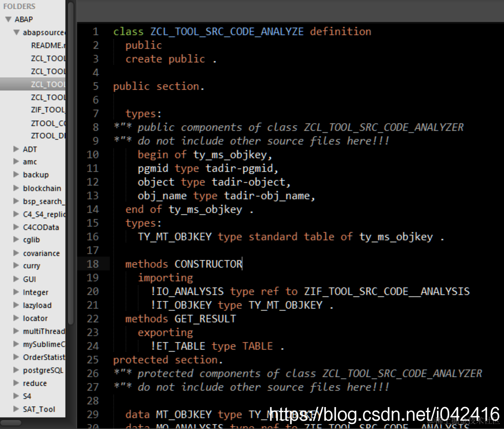The width and height of the screenshot is (504, 429).
Task: Expand the C4_S4_replic folder
Action: pos(16,214)
